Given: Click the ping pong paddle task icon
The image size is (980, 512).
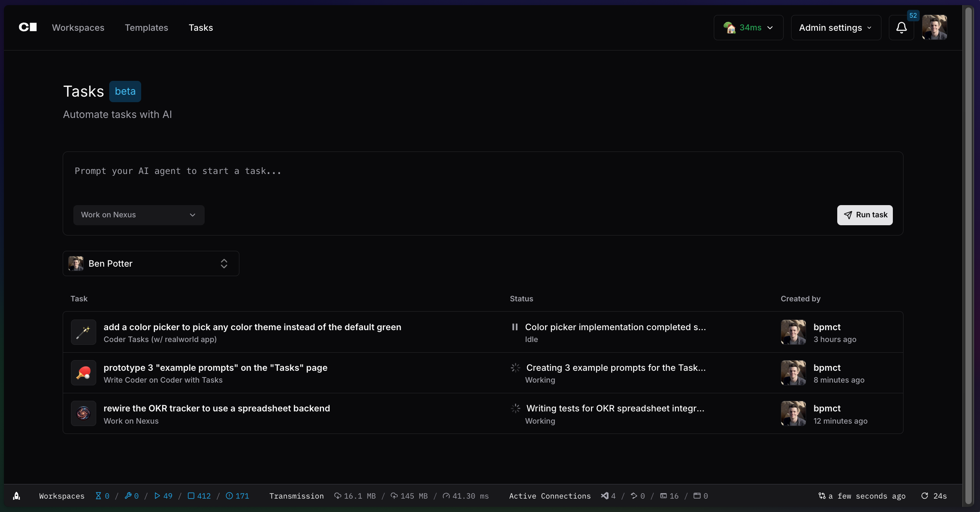Looking at the screenshot, I should tap(84, 373).
